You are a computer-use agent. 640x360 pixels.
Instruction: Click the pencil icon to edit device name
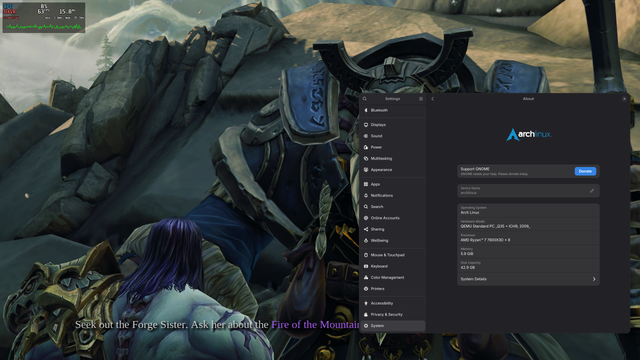point(592,191)
